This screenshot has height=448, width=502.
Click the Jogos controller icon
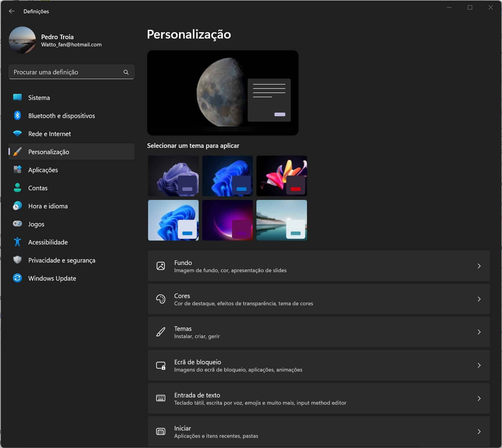click(x=17, y=224)
